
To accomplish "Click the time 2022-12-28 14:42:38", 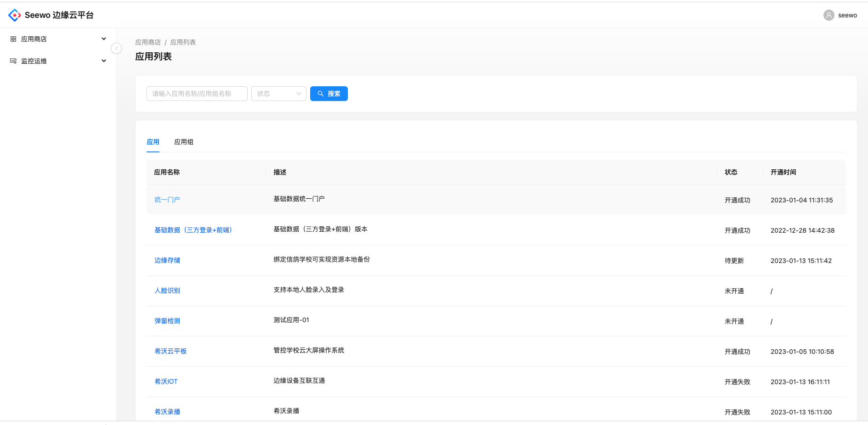I will click(803, 230).
